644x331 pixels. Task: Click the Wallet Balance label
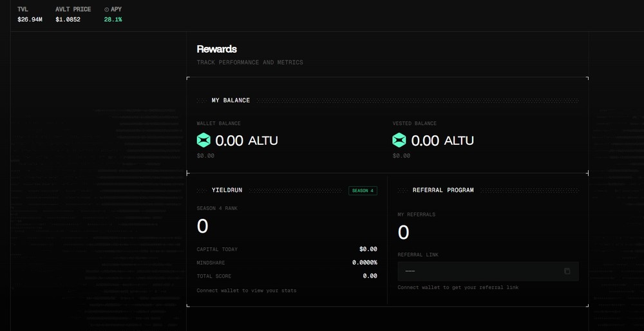point(218,123)
